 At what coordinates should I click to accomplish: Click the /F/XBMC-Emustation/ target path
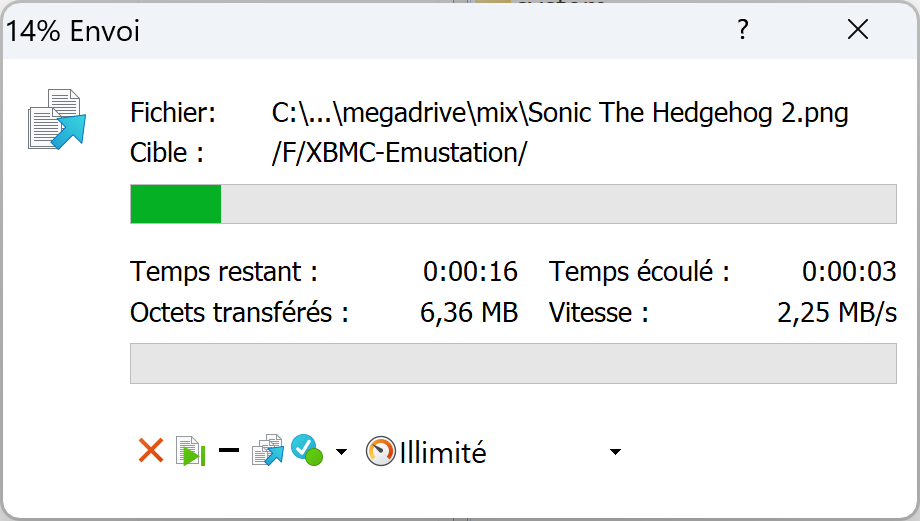(400, 153)
